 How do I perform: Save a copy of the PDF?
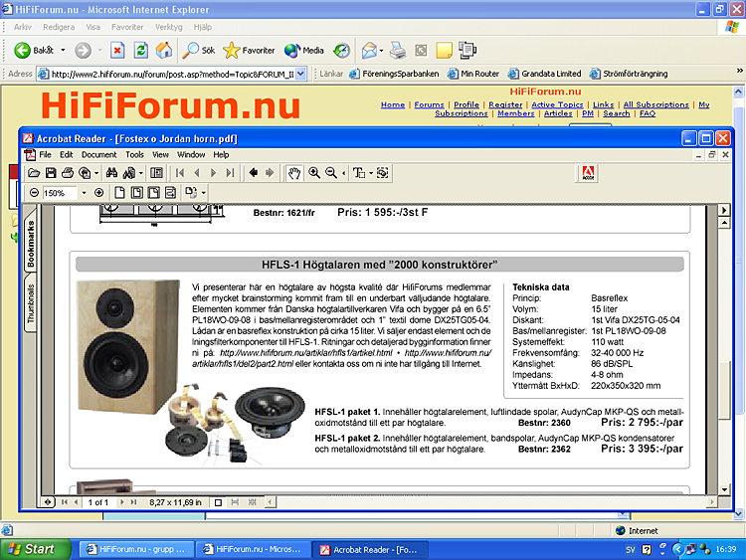point(51,173)
